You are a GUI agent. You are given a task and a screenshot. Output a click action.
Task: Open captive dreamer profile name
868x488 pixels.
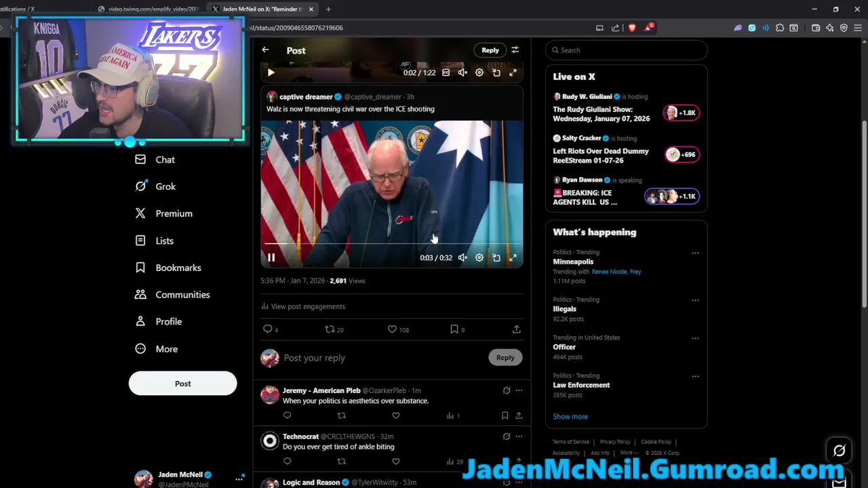pos(306,97)
